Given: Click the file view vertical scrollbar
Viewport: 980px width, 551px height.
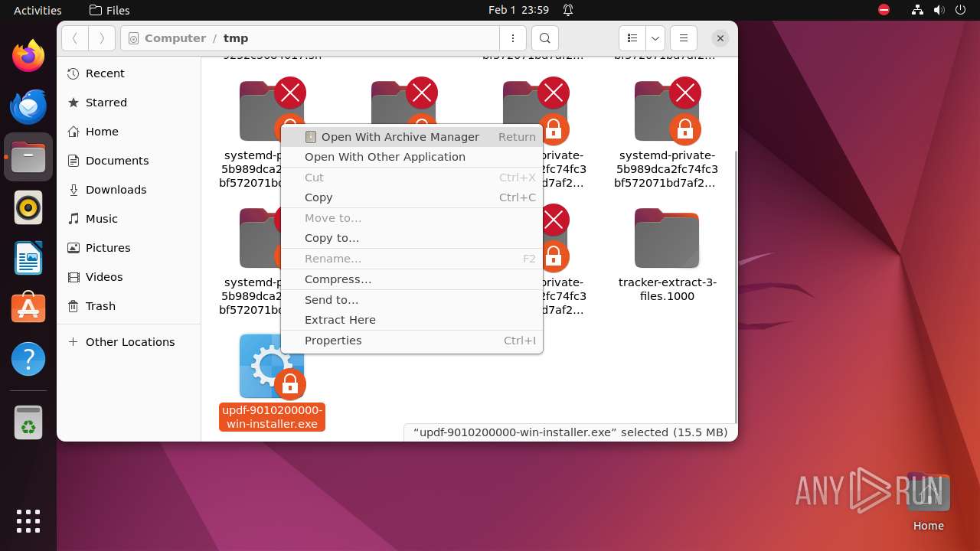Looking at the screenshot, I should point(735,285).
